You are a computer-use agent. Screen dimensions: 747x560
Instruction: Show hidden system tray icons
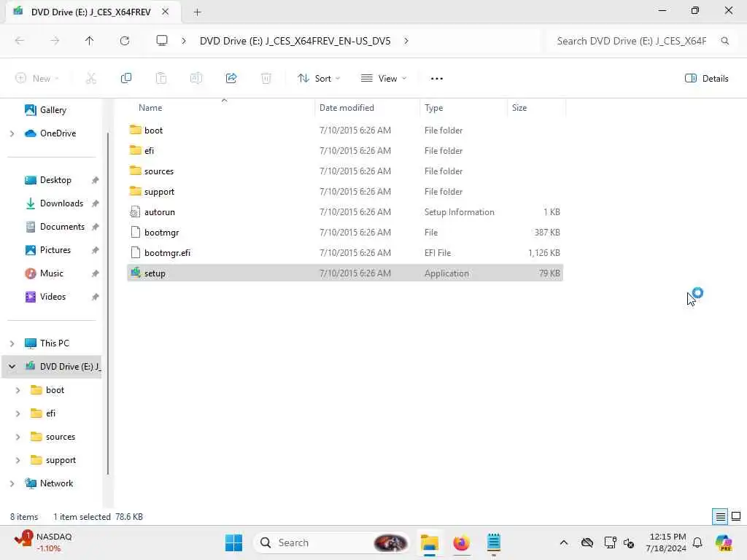564,542
